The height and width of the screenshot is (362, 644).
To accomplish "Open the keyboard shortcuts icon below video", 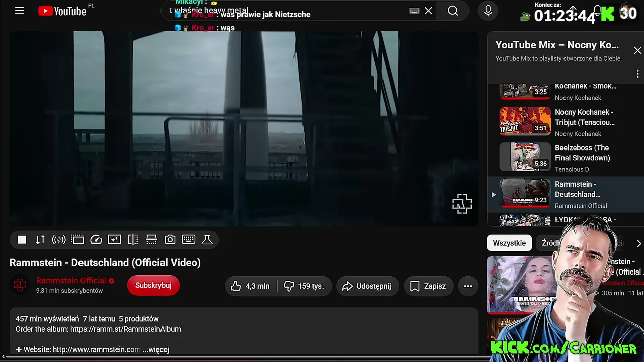I will 189,240.
